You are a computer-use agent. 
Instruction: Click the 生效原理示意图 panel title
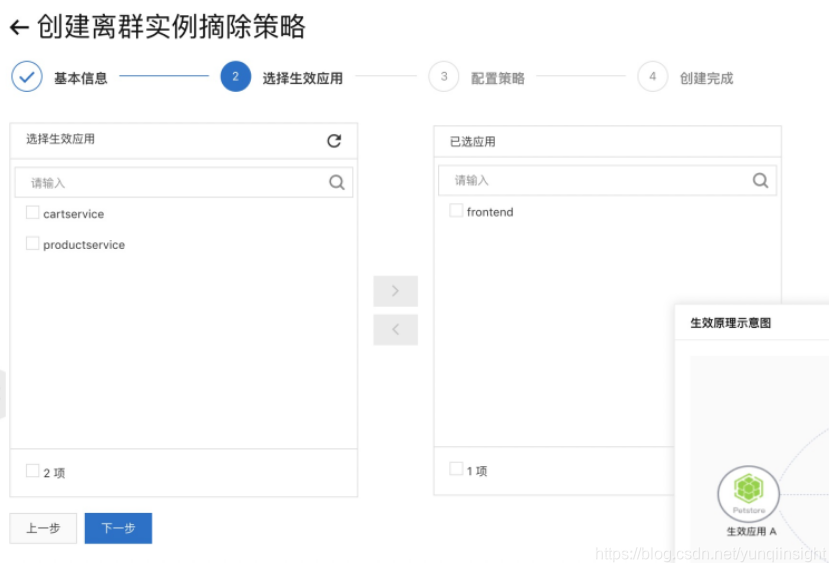tap(730, 323)
